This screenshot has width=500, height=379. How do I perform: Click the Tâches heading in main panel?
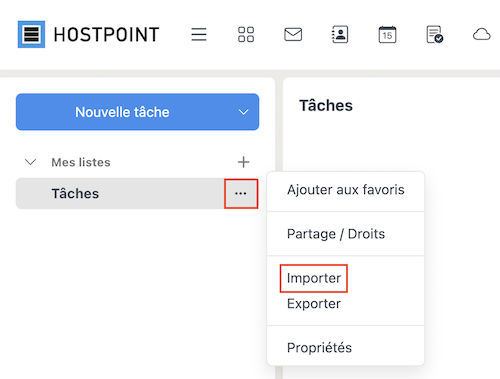(x=326, y=105)
